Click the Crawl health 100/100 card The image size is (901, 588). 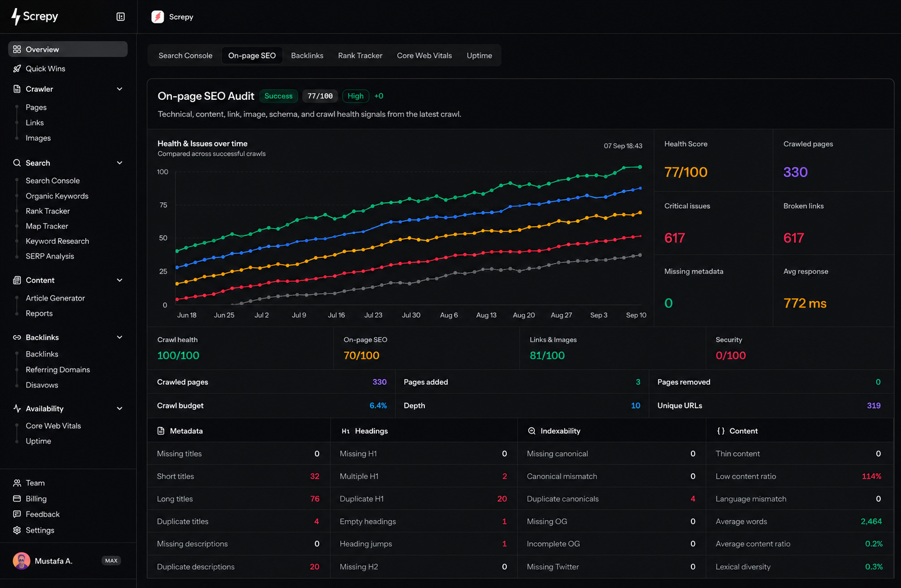tap(240, 348)
